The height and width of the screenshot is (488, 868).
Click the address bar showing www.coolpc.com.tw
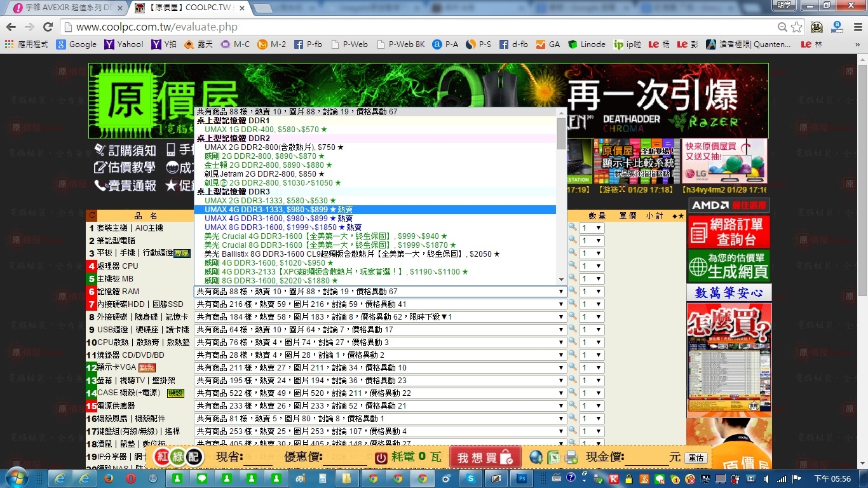click(419, 27)
